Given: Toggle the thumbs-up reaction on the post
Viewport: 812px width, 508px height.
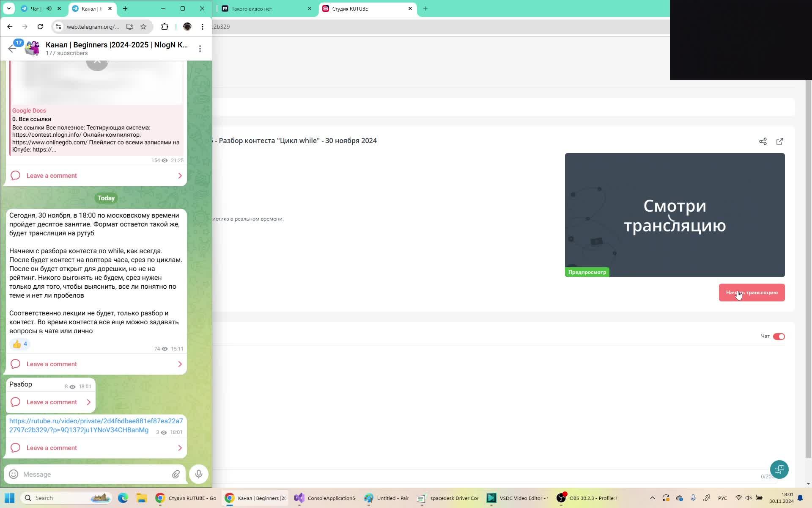Looking at the screenshot, I should pos(19,344).
